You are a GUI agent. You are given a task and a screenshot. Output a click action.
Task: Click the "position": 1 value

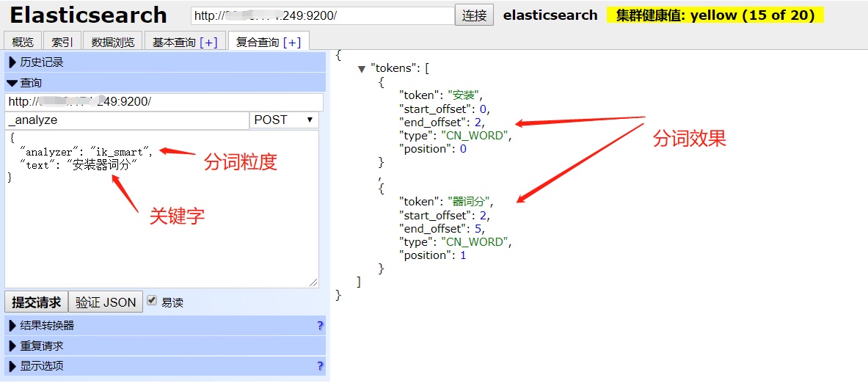(x=463, y=255)
